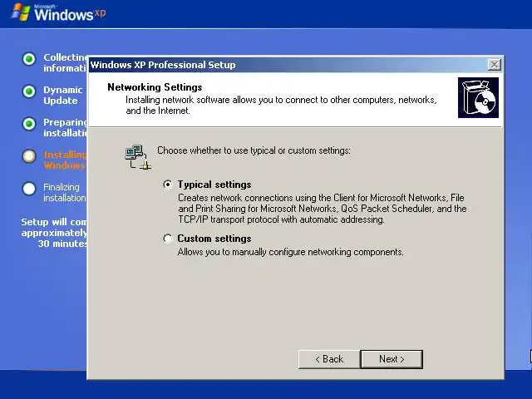The height and width of the screenshot is (399, 532).
Task: Click the setup box and CD icon
Action: 478,97
